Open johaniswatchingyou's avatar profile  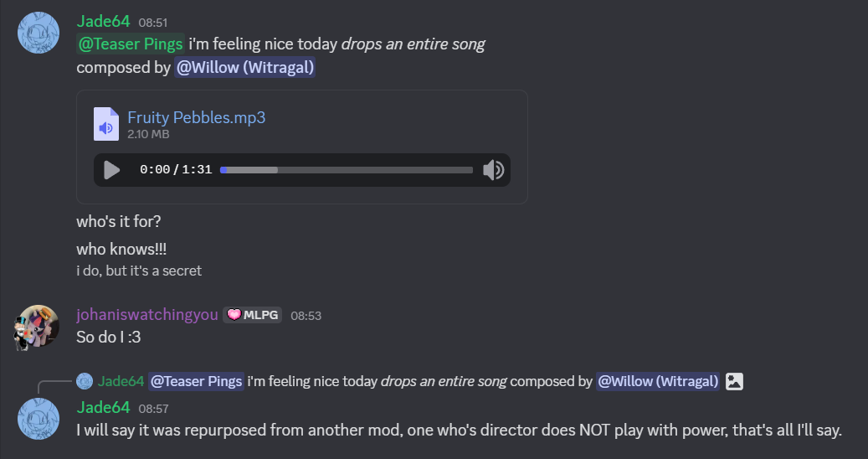click(x=39, y=327)
